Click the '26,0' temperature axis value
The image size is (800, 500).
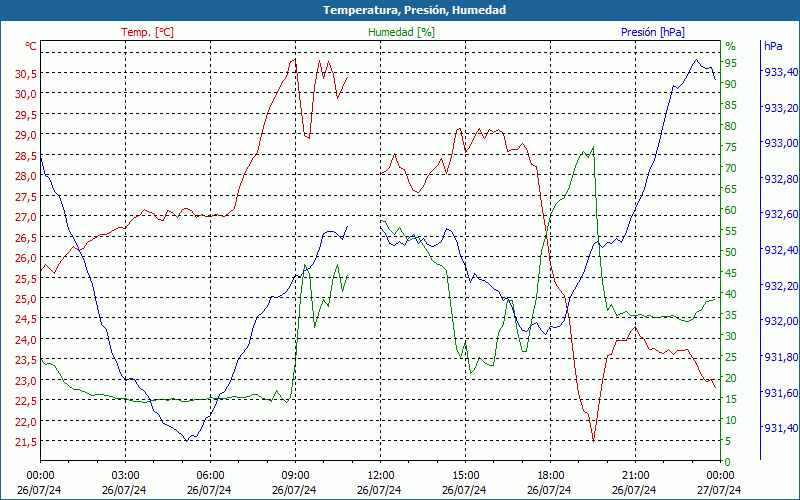[26, 258]
